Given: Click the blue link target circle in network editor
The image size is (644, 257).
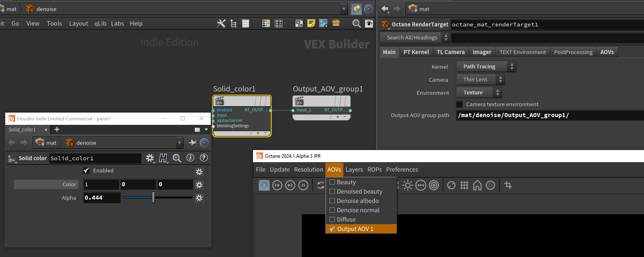Looking at the screenshot, I should tap(369, 9).
